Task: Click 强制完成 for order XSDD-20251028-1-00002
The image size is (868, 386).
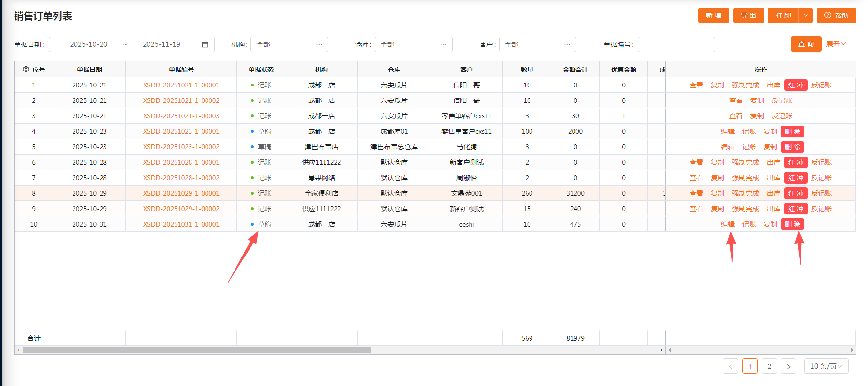Action: pos(746,178)
